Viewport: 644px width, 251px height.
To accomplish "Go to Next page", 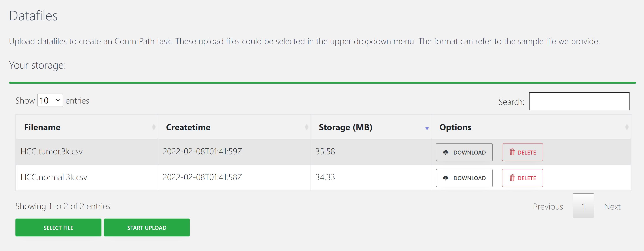I will pos(612,206).
